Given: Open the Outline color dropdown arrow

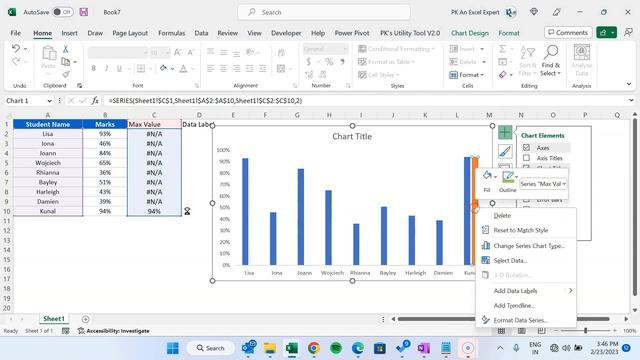Looking at the screenshot, I should tap(516, 177).
